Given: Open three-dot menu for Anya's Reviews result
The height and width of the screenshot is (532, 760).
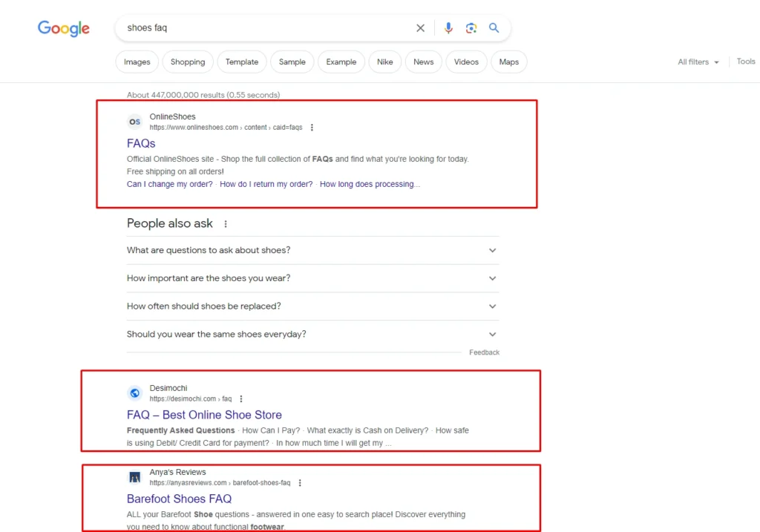Looking at the screenshot, I should click(x=300, y=482).
